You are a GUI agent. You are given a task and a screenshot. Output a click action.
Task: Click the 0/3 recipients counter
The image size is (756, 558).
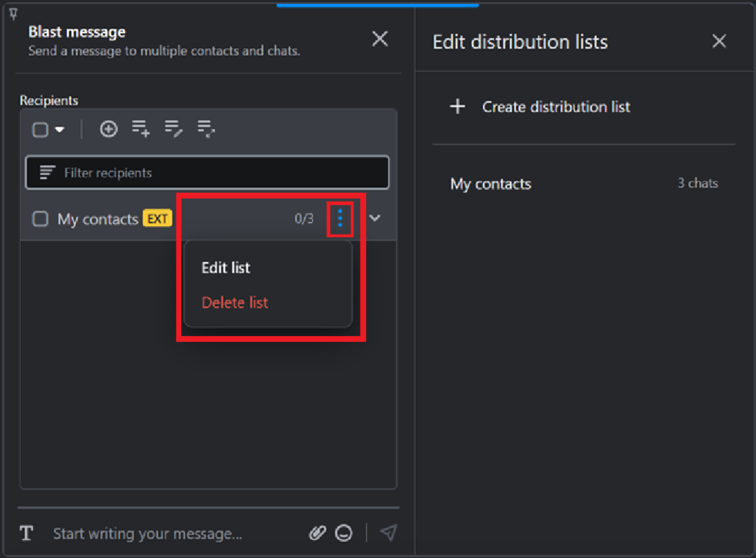coord(304,219)
